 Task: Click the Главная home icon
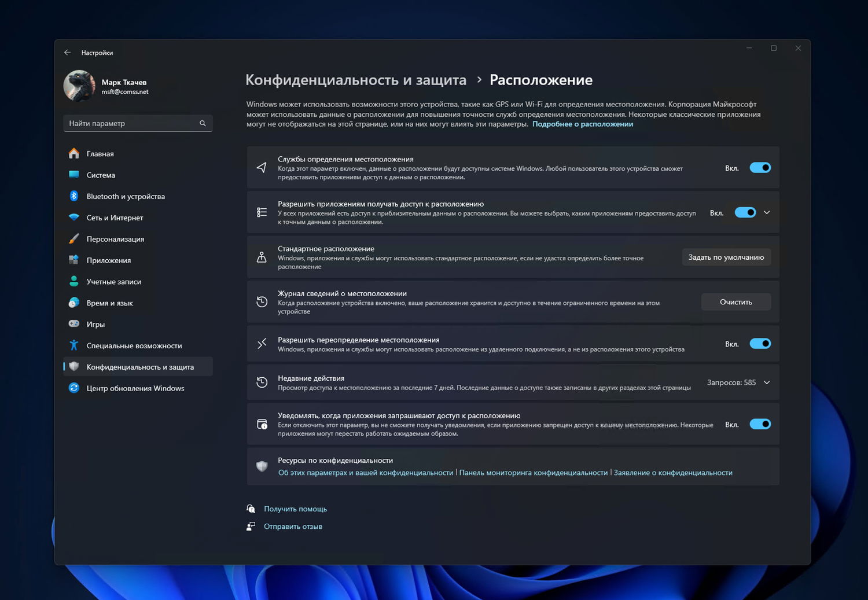73,153
